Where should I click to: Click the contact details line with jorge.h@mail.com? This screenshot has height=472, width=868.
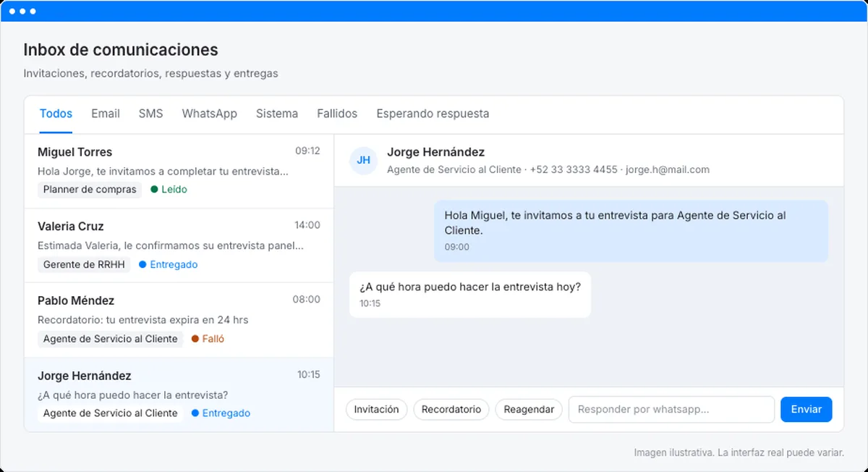(548, 170)
